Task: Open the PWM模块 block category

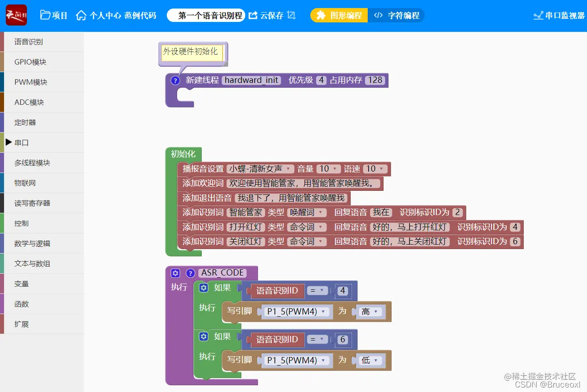Action: [x=42, y=82]
